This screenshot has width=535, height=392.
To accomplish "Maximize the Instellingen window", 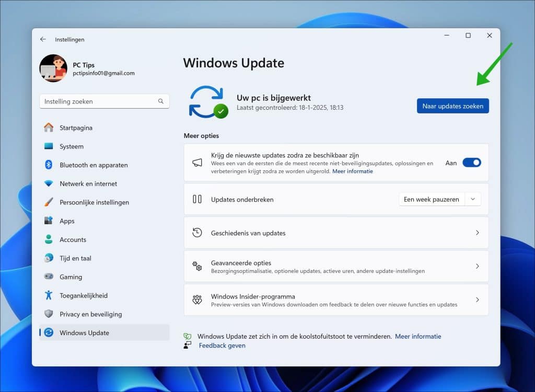I will (x=468, y=36).
